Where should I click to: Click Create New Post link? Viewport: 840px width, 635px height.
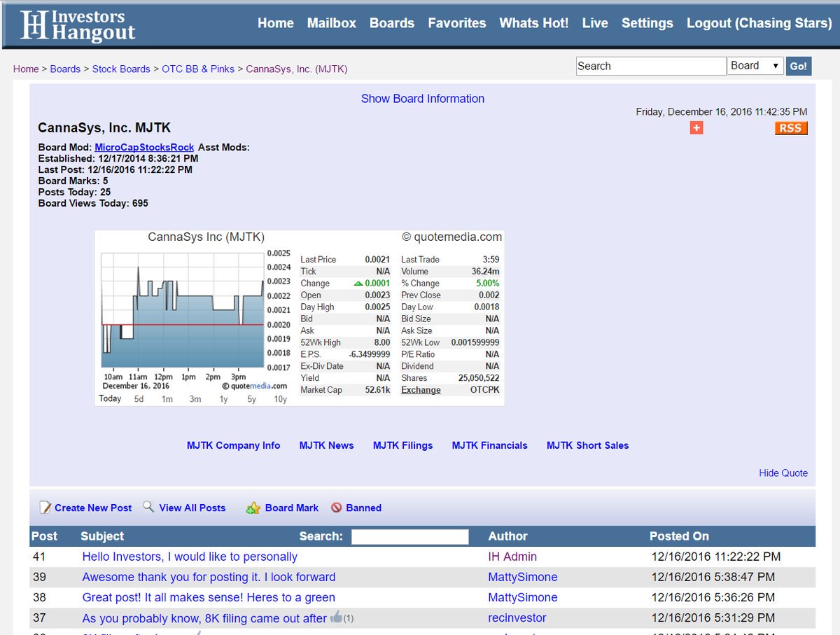[93, 508]
